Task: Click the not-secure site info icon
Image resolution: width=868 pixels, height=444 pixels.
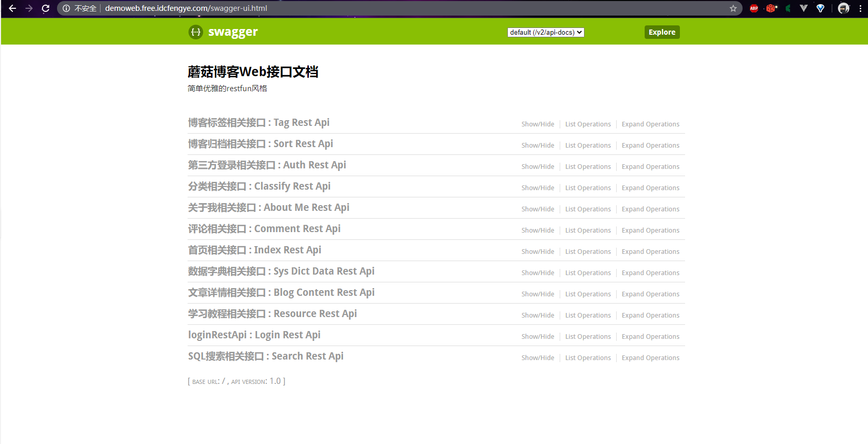Action: point(66,8)
